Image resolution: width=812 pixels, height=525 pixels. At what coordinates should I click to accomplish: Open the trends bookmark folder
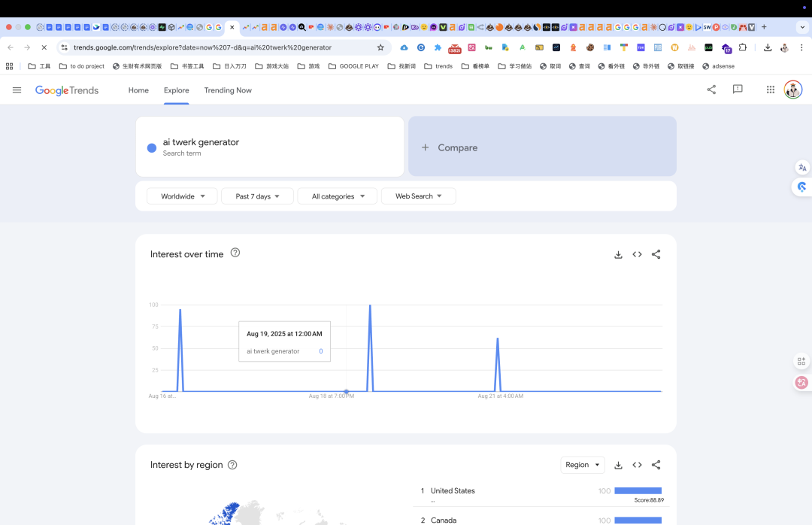(x=438, y=66)
